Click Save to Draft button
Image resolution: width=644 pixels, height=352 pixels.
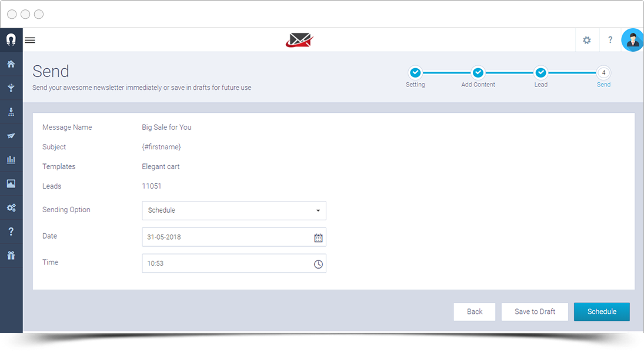pyautogui.click(x=535, y=312)
